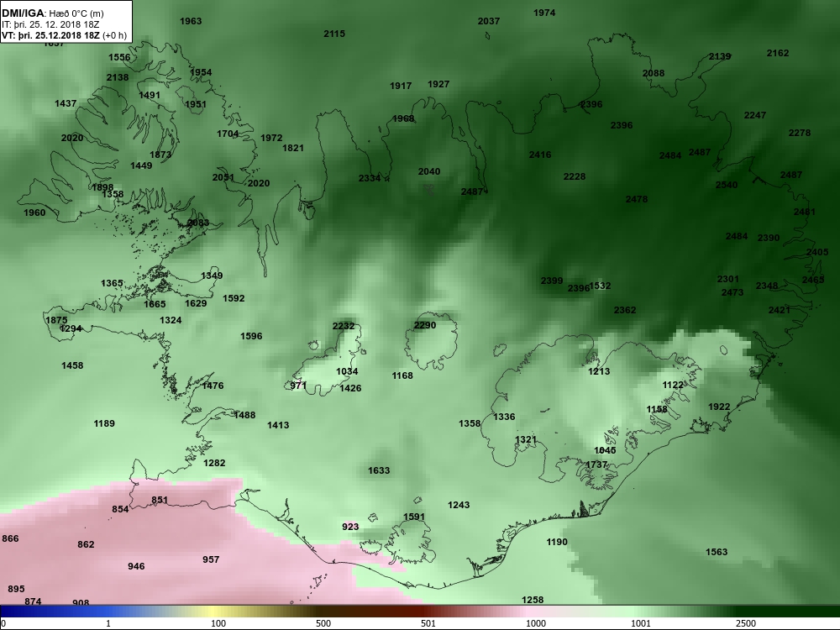This screenshot has height=630, width=840.
Task: Select the 2362 map value
Action: click(x=625, y=310)
